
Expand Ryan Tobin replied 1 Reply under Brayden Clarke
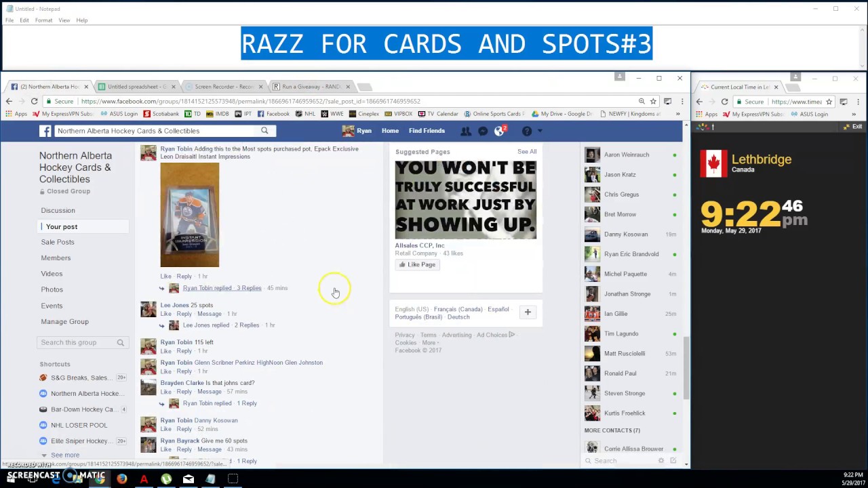pyautogui.click(x=220, y=403)
